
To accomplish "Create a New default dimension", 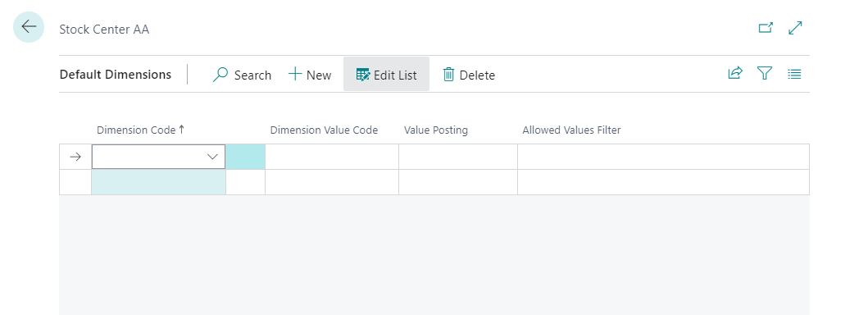I will [310, 74].
